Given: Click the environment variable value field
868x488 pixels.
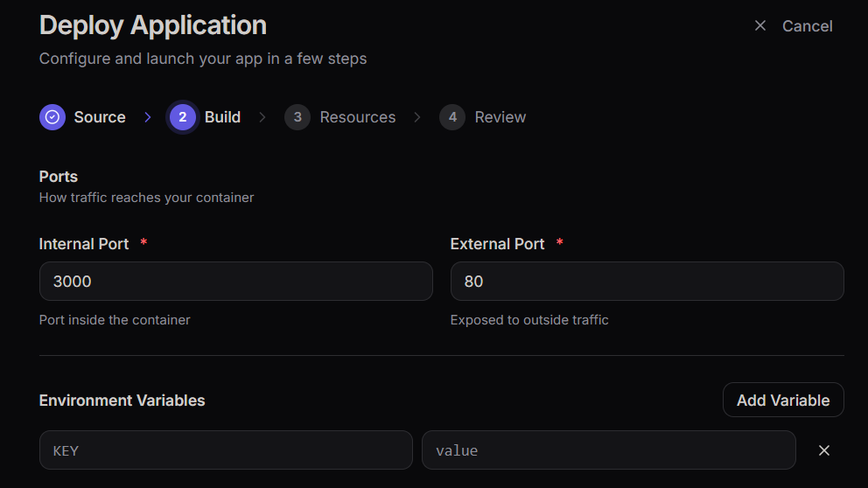Looking at the screenshot, I should point(608,450).
